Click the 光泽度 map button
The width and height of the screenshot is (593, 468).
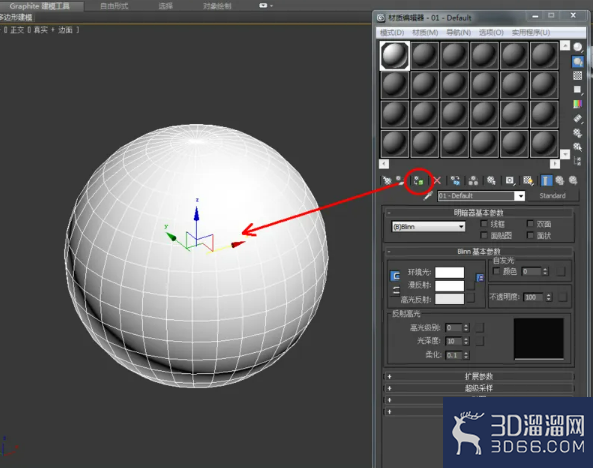coord(480,341)
